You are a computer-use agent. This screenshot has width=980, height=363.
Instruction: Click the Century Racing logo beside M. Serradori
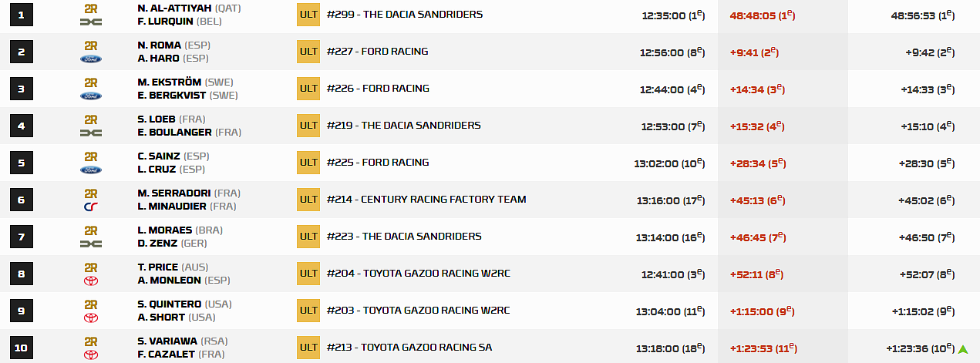point(91,207)
